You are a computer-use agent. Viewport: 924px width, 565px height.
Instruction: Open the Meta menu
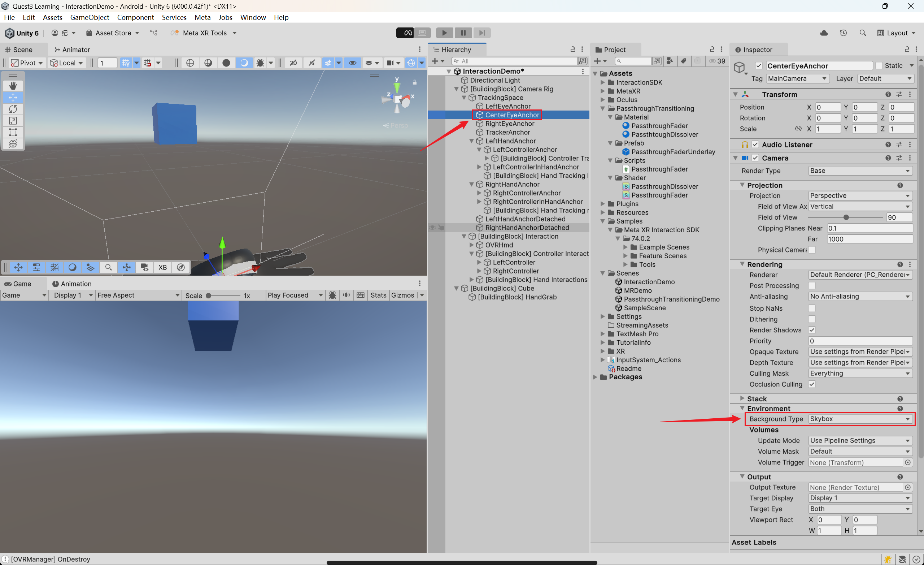pyautogui.click(x=202, y=17)
